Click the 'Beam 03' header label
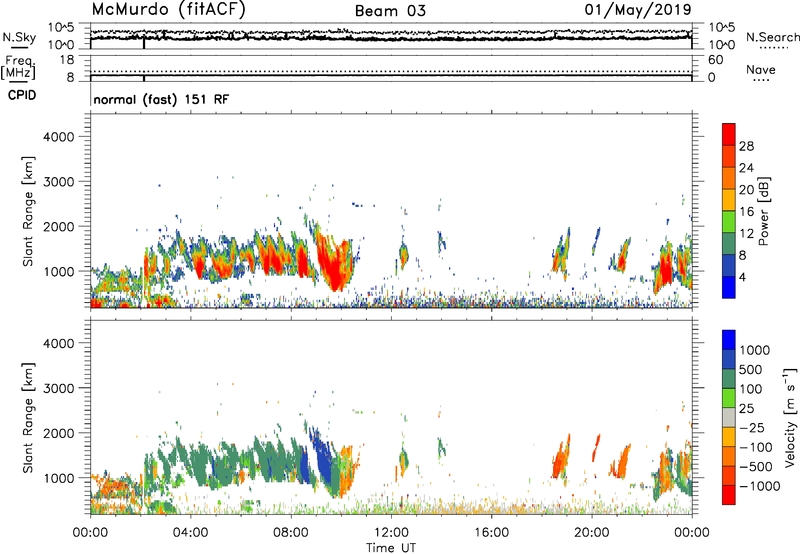The height and width of the screenshot is (554, 800). point(390,11)
